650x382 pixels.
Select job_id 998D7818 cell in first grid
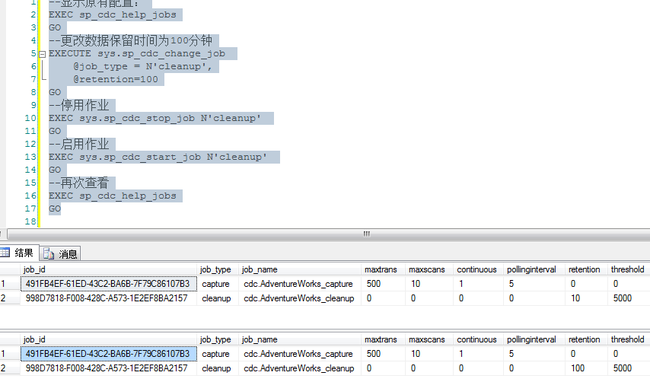coord(109,298)
